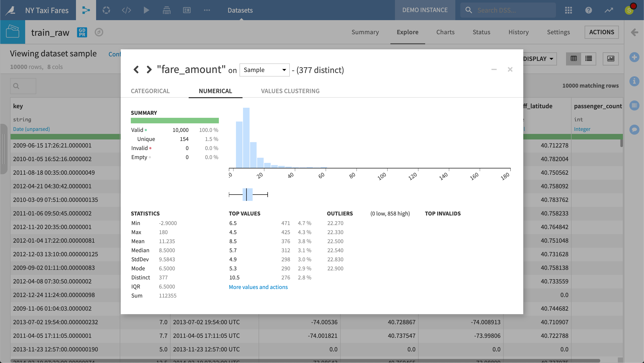
Task: Click More values and actions link
Action: pyautogui.click(x=258, y=286)
